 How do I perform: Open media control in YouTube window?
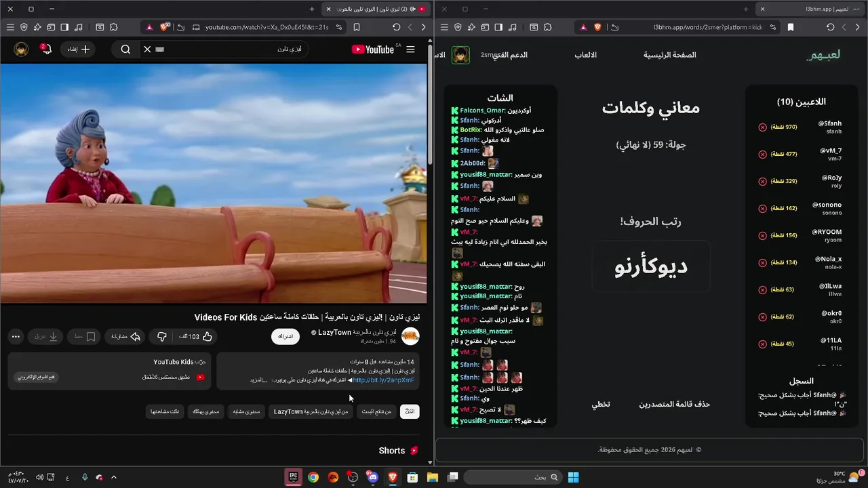(79, 27)
